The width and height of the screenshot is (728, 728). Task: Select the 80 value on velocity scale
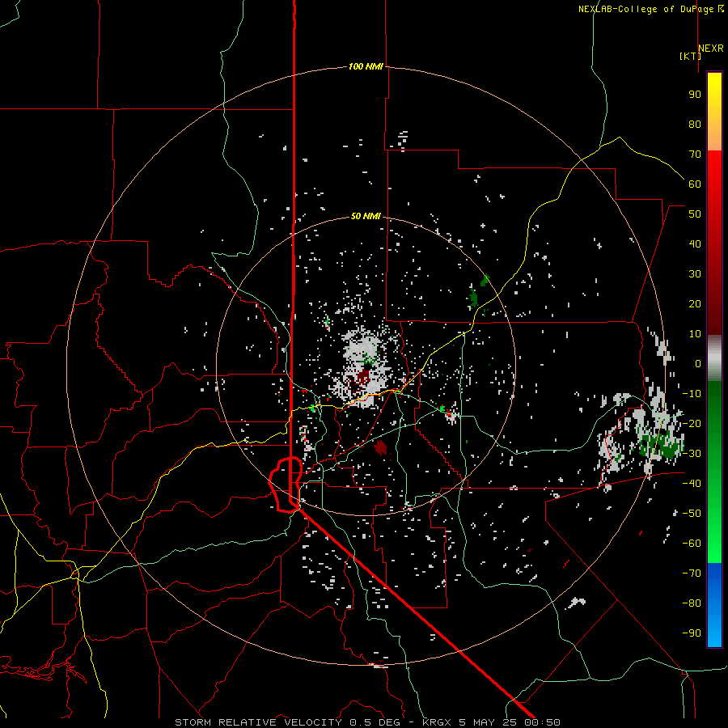click(695, 124)
